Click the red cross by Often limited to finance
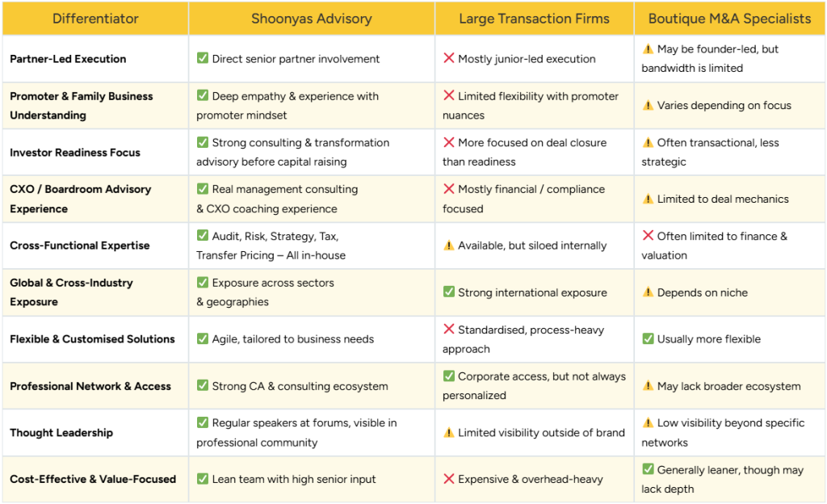The height and width of the screenshot is (504, 827). click(648, 235)
